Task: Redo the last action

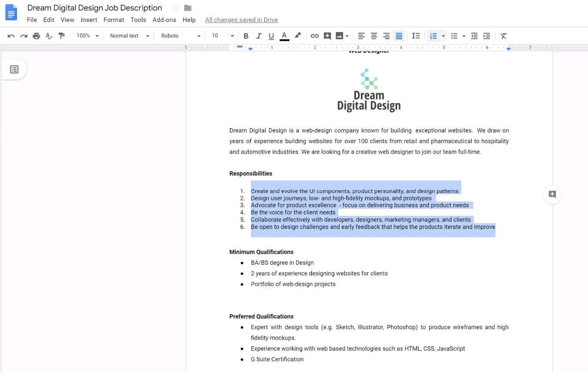Action: pos(24,36)
